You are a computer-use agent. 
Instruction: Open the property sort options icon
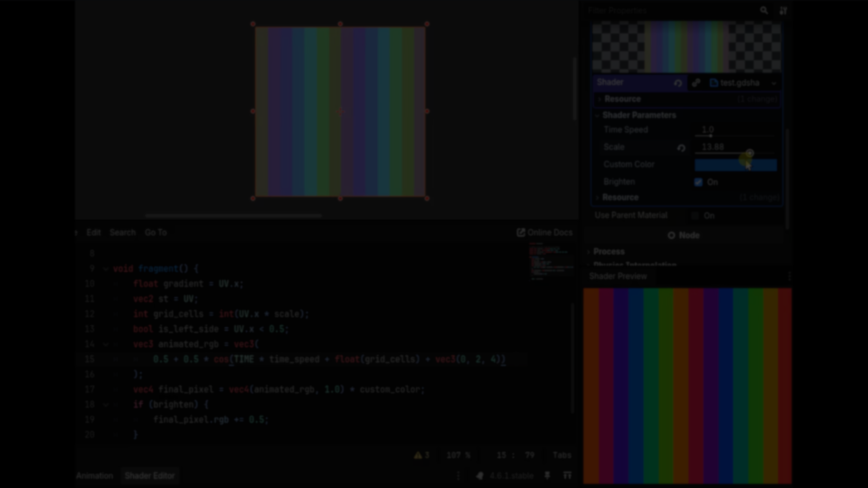[783, 10]
